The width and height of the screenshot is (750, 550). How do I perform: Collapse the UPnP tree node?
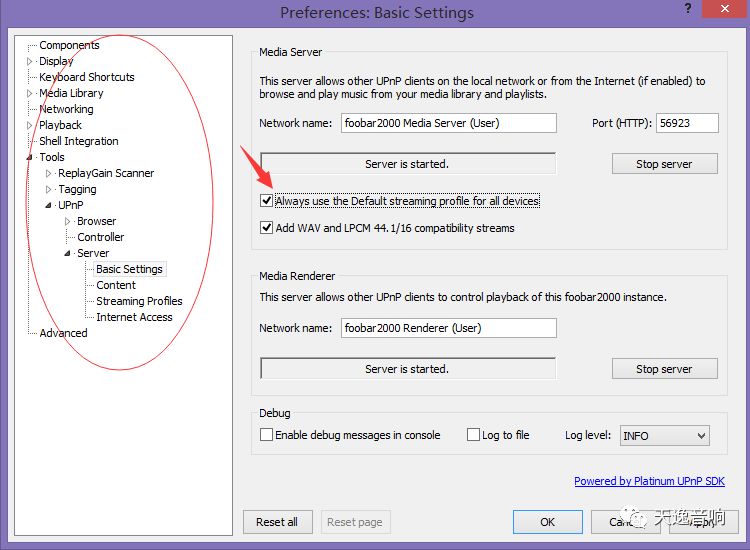tap(49, 205)
